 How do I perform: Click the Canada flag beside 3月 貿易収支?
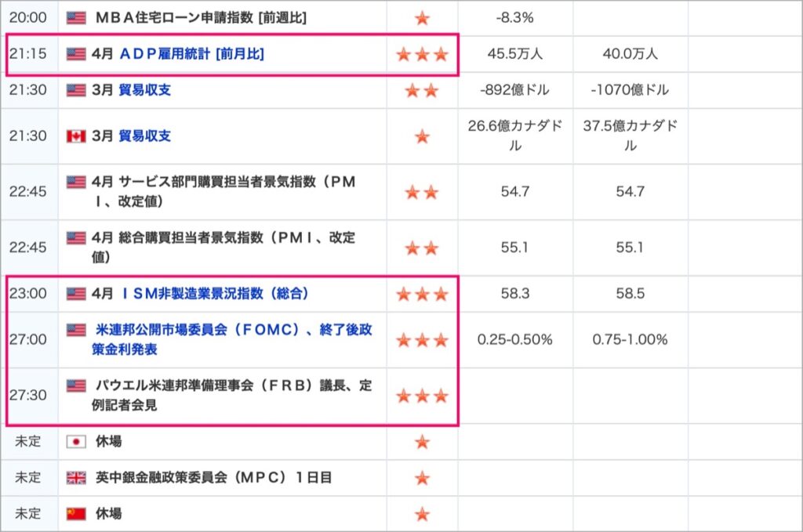76,136
